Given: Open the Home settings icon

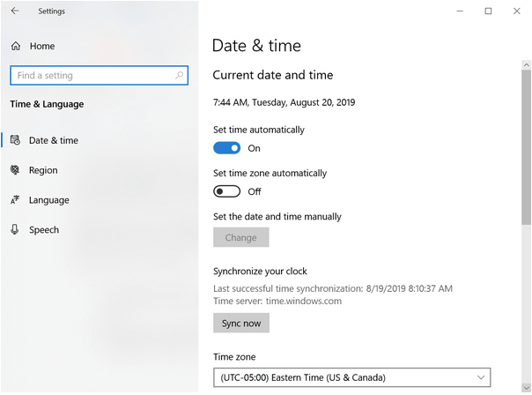Looking at the screenshot, I should point(16,46).
